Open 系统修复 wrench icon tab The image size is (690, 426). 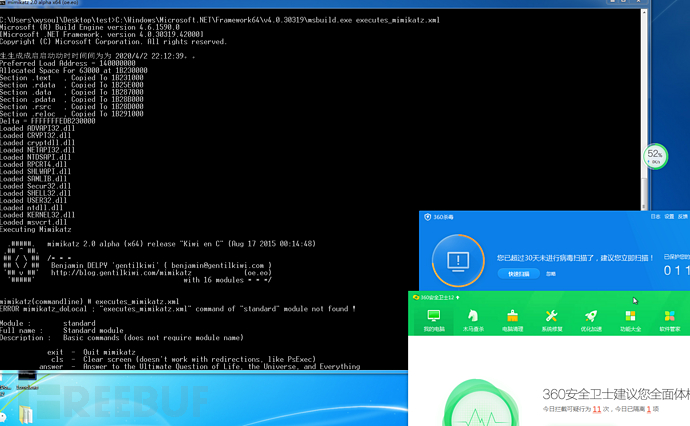click(551, 320)
